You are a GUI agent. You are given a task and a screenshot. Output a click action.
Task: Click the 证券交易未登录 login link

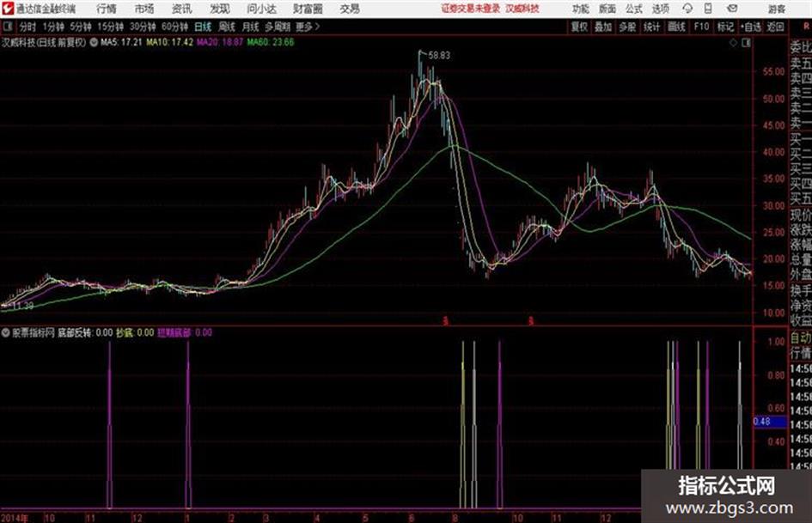(x=471, y=9)
